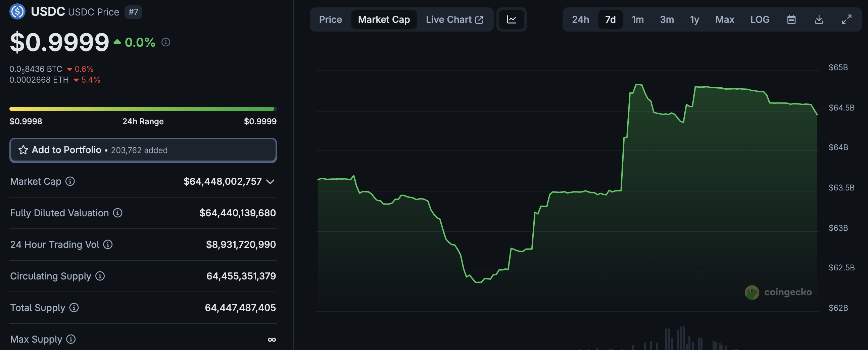Screen dimensions: 868x350
Task: Expand chart to fullscreen
Action: point(847,19)
